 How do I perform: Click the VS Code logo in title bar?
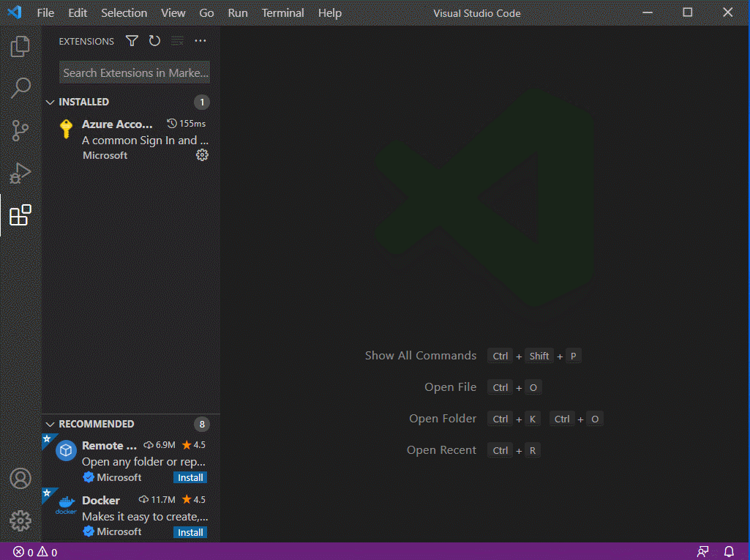pyautogui.click(x=15, y=12)
